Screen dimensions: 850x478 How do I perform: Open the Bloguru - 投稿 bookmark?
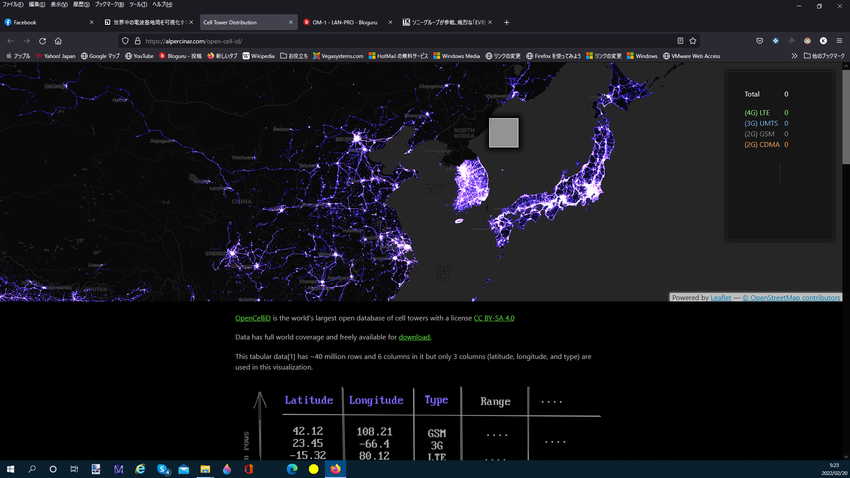(181, 56)
